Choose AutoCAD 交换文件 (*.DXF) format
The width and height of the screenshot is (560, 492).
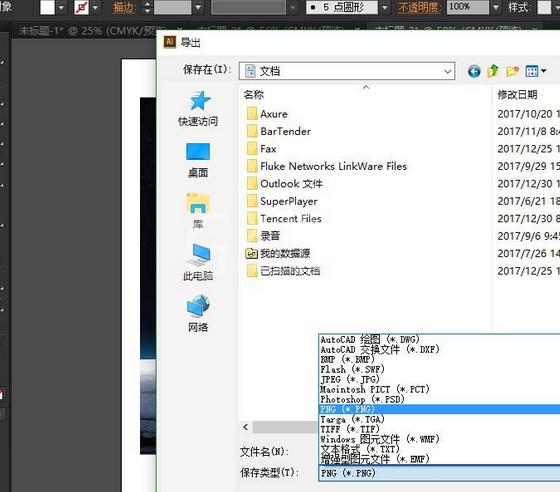click(x=439, y=350)
